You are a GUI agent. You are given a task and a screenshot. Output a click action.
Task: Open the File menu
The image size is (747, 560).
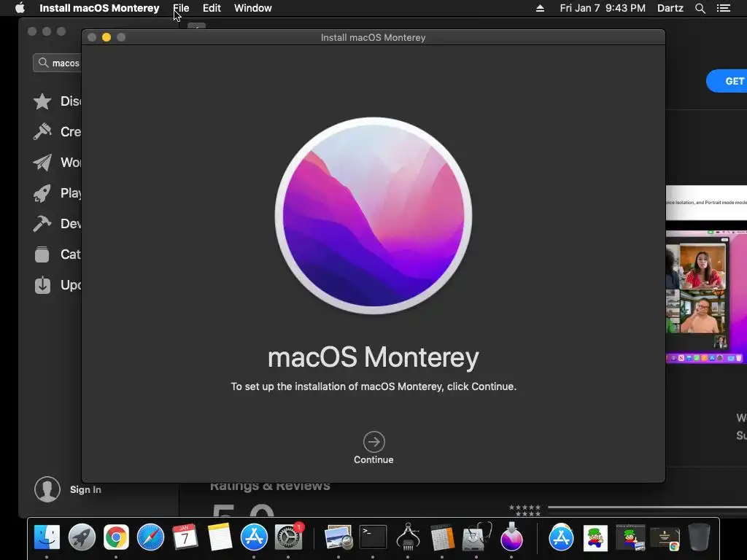(x=181, y=8)
